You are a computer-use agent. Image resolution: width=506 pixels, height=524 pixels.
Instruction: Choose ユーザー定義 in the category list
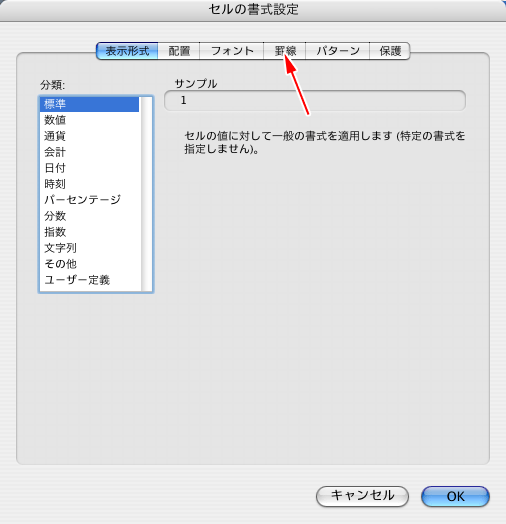[x=90, y=280]
